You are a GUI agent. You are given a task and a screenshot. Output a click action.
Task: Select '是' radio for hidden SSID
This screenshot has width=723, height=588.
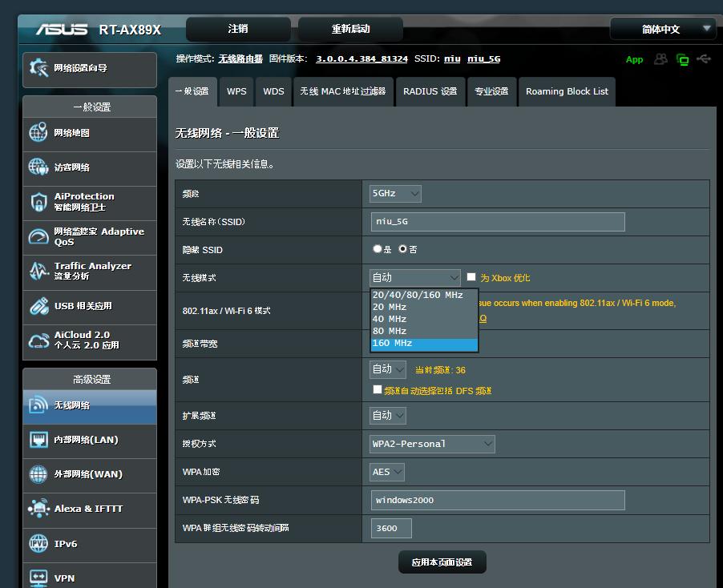pos(378,249)
